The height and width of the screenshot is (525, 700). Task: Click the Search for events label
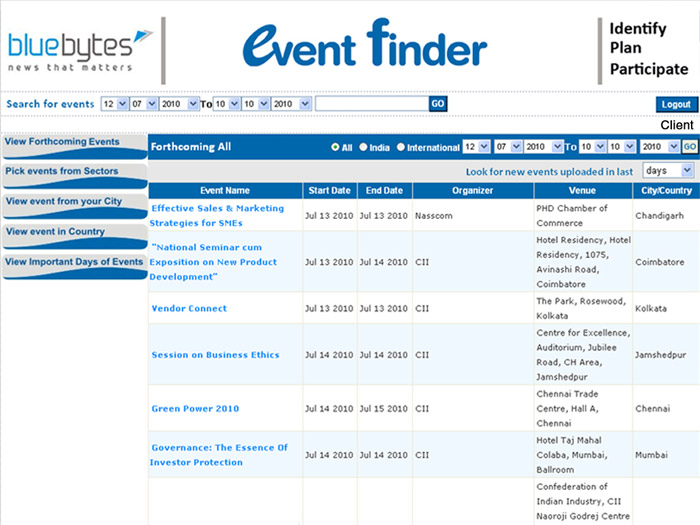coord(50,104)
